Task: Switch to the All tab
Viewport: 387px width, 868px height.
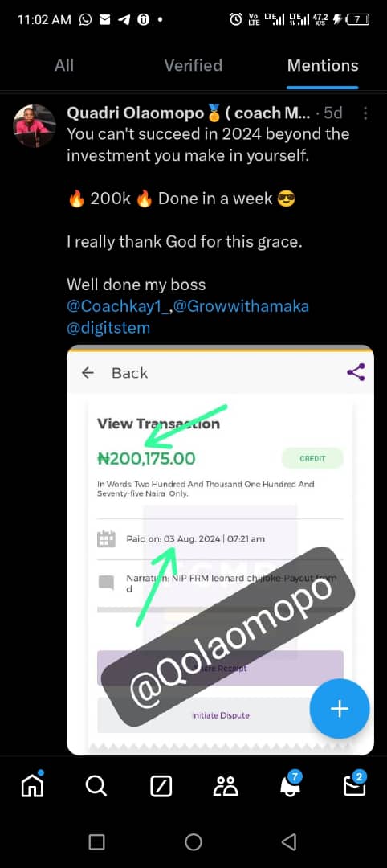Action: click(64, 65)
